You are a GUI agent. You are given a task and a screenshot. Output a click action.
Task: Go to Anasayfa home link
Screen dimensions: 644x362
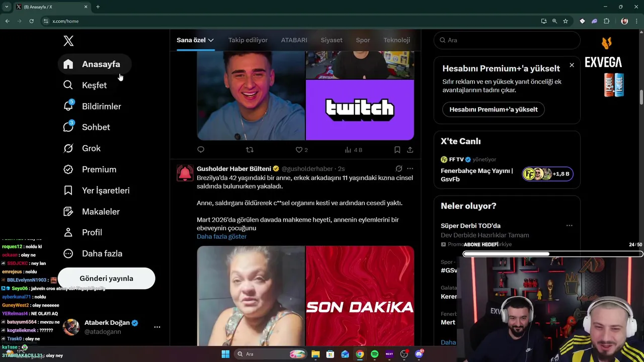tap(95, 64)
